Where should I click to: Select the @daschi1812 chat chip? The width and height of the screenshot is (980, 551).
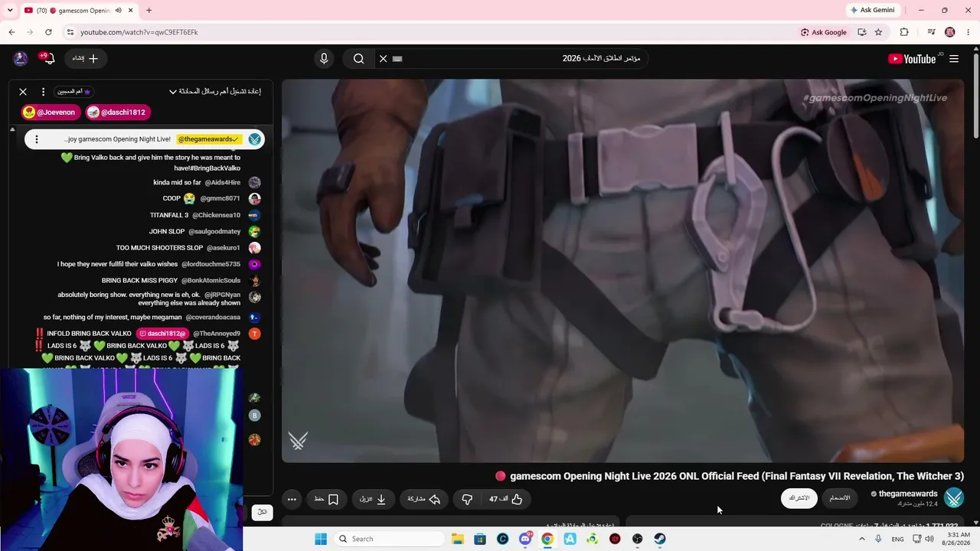(x=118, y=112)
